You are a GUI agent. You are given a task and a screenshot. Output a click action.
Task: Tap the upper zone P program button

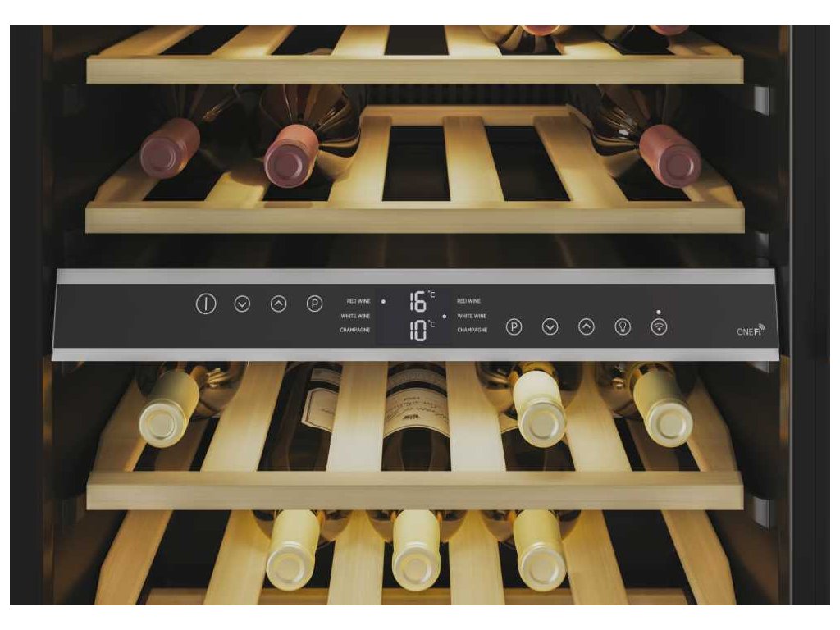[x=314, y=304]
